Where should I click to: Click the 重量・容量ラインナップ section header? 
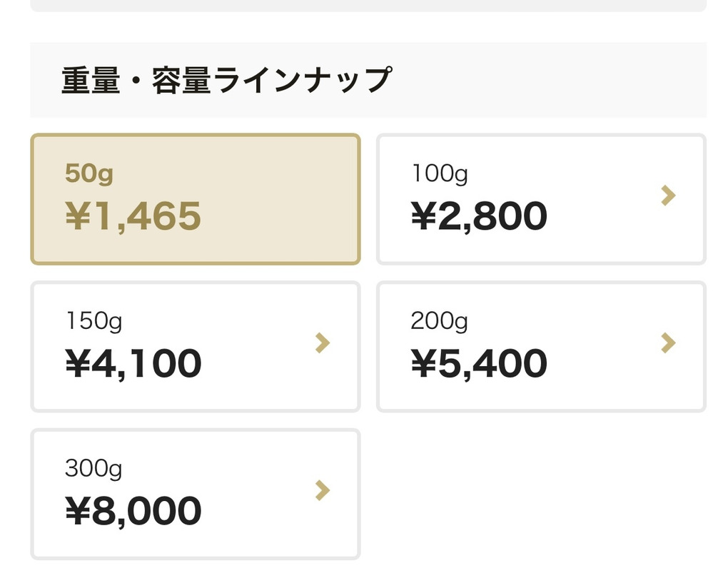coord(226,80)
